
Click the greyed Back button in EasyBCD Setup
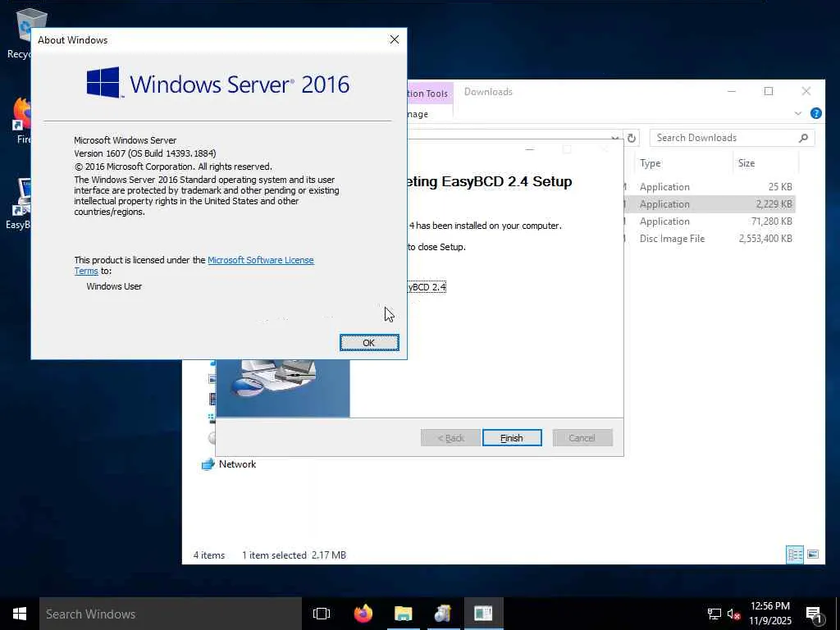[x=450, y=438]
